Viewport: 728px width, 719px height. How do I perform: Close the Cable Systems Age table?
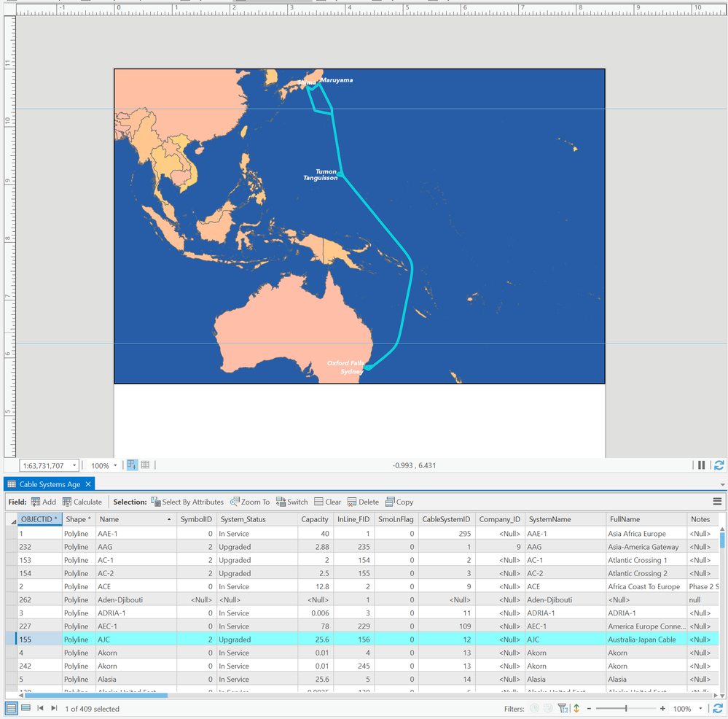tap(88, 484)
